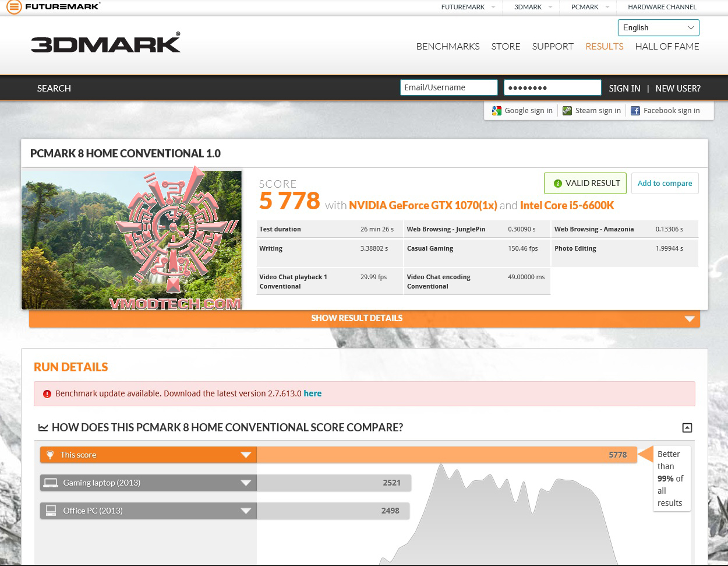Click the Intel Core i5-6600K link
728x566 pixels.
[x=567, y=206]
